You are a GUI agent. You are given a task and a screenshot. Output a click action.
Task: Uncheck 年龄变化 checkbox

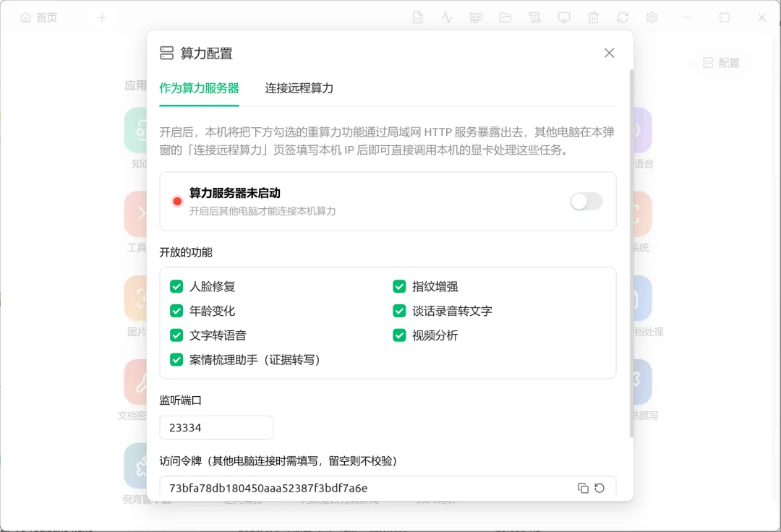(176, 311)
